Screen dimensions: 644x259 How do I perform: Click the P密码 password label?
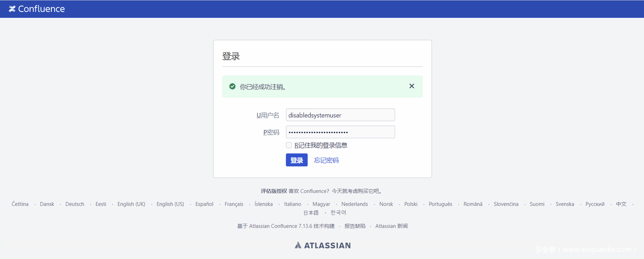(271, 132)
